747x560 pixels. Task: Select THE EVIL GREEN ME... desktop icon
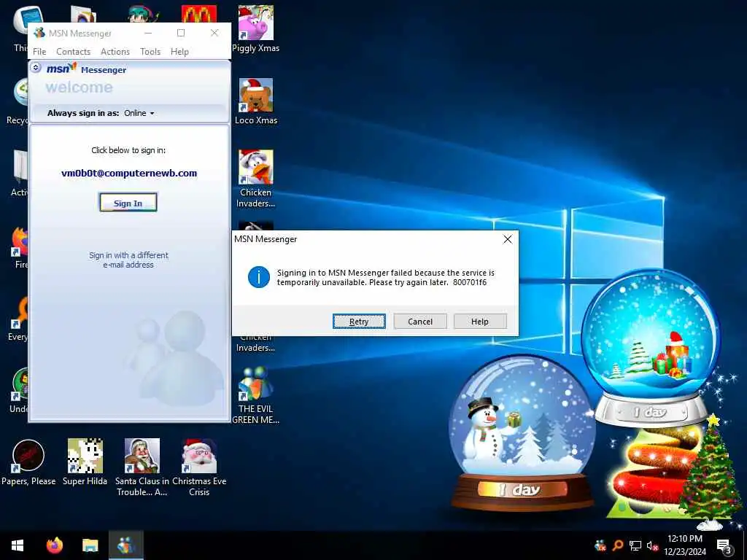(x=256, y=395)
